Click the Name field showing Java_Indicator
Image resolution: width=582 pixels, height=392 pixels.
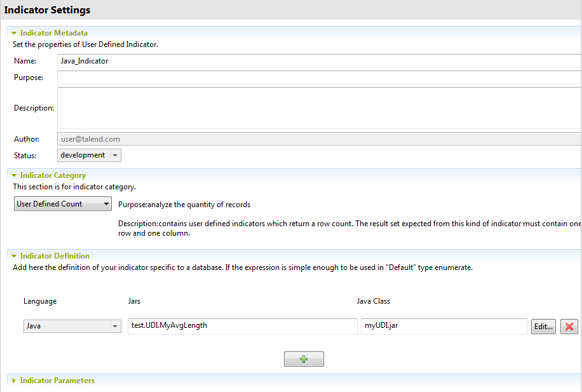[x=191, y=61]
